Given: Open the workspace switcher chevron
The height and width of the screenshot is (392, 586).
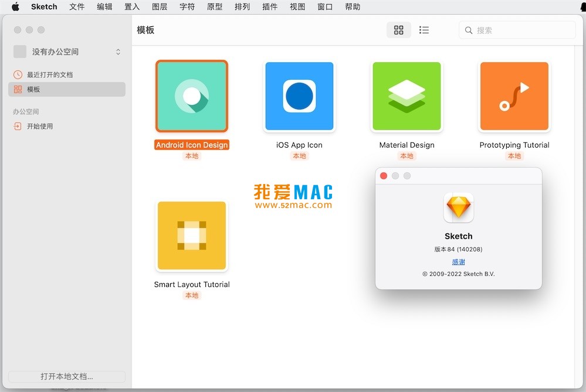Looking at the screenshot, I should click(x=118, y=52).
